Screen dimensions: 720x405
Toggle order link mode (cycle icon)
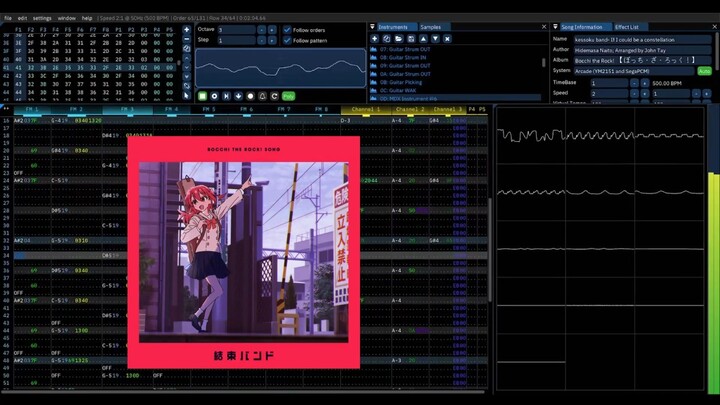coord(186,86)
